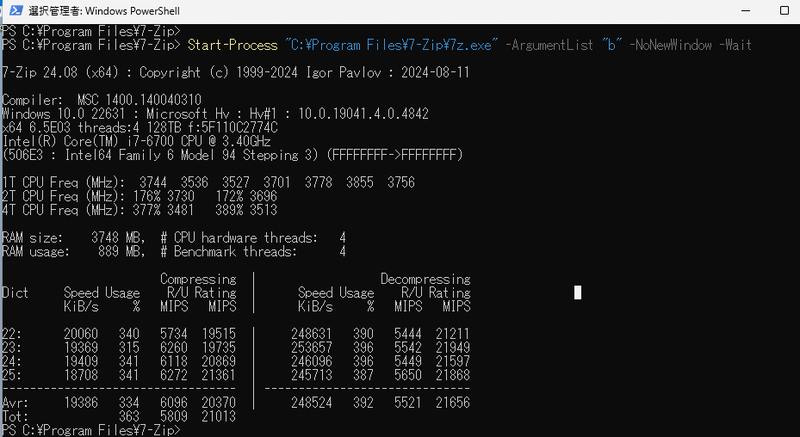Click the RAM size value '3748 MB'
The width and height of the screenshot is (800, 437).
(x=118, y=238)
